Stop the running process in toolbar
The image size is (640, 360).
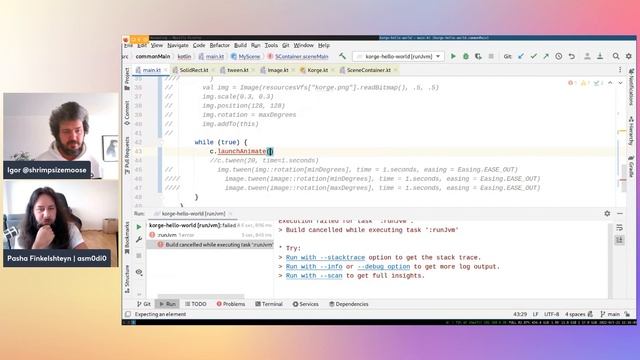[x=491, y=56]
